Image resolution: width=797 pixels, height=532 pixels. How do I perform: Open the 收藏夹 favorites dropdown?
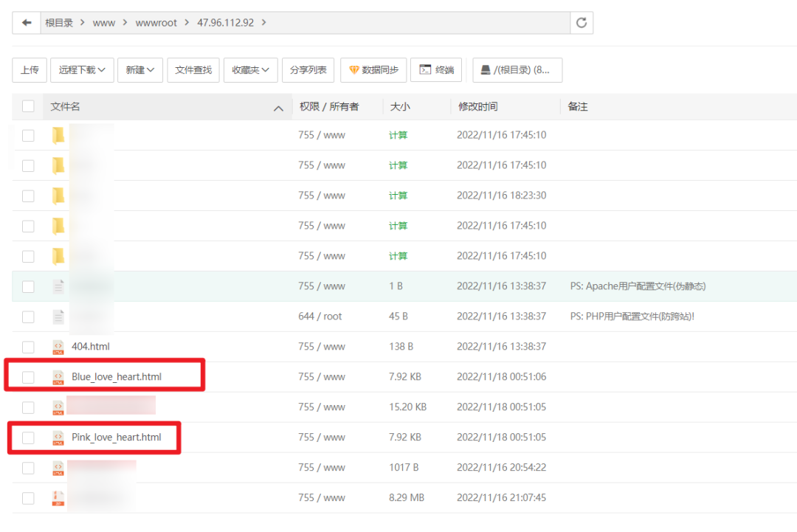click(250, 70)
